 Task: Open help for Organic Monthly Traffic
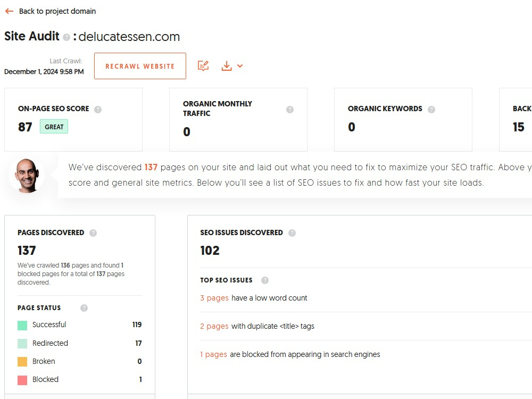coord(290,110)
